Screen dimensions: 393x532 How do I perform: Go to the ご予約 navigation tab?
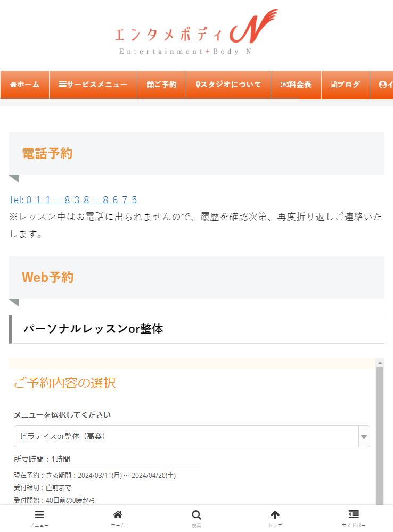click(x=162, y=85)
